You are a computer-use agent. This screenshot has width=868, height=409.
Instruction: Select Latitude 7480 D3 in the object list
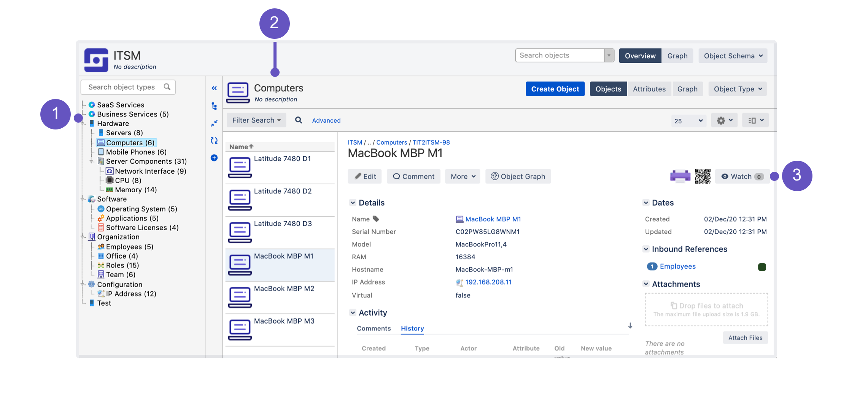[280, 233]
